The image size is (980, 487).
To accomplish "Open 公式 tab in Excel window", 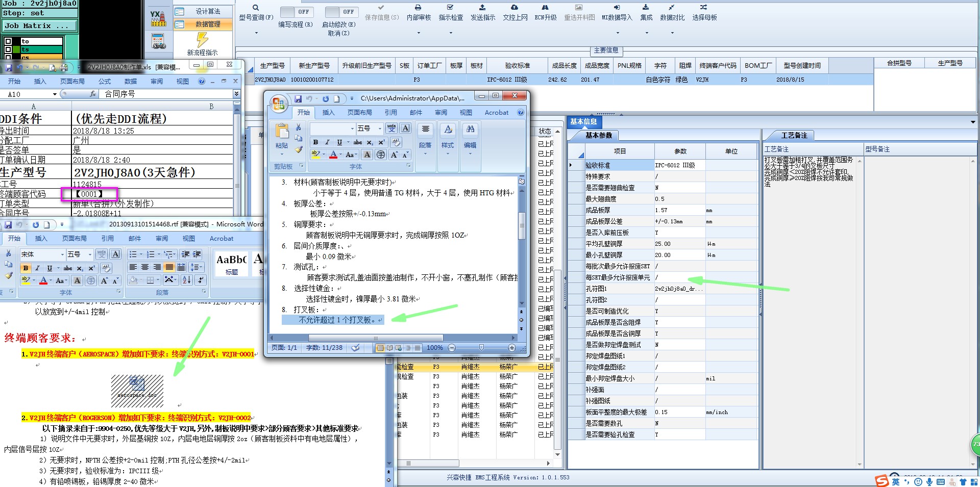I will (105, 82).
